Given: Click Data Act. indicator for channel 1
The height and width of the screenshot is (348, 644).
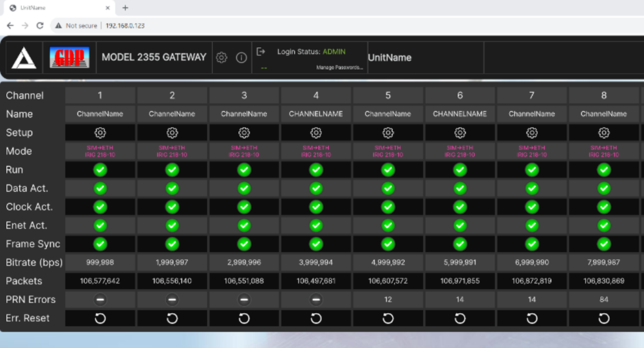Looking at the screenshot, I should tap(100, 189).
